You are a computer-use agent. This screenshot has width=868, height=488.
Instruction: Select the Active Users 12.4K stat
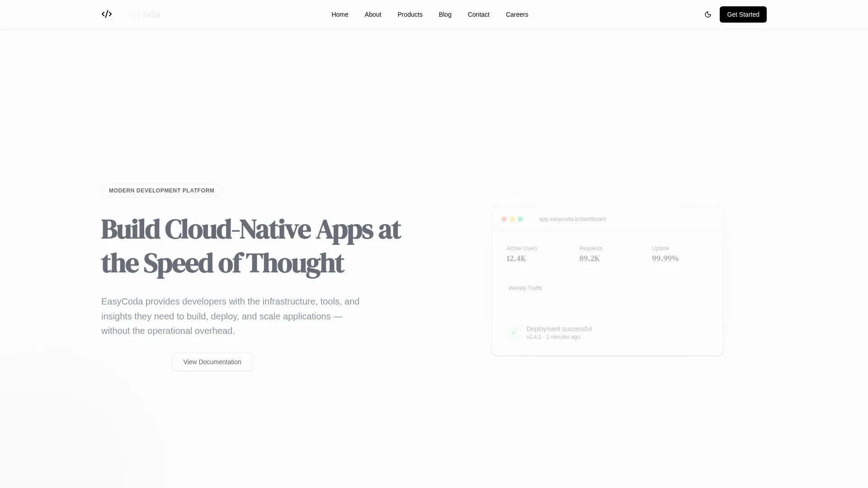[x=522, y=254]
